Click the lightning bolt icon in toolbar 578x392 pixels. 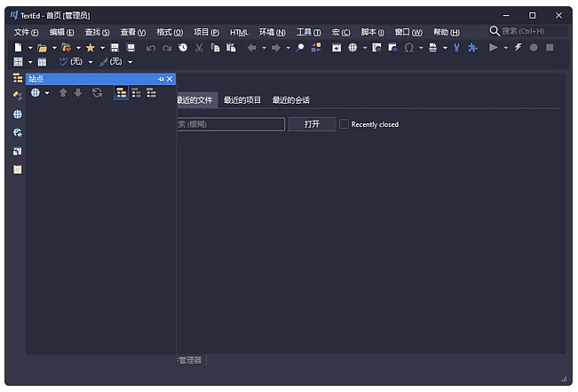[x=519, y=48]
